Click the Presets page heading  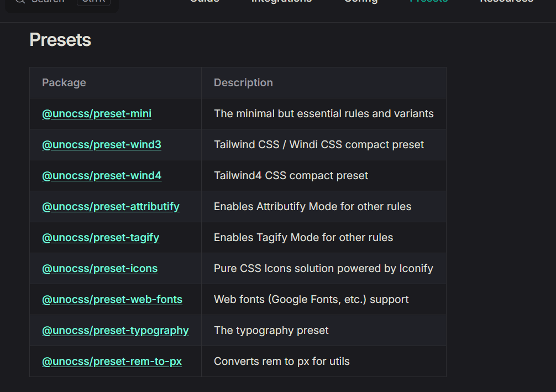[60, 40]
